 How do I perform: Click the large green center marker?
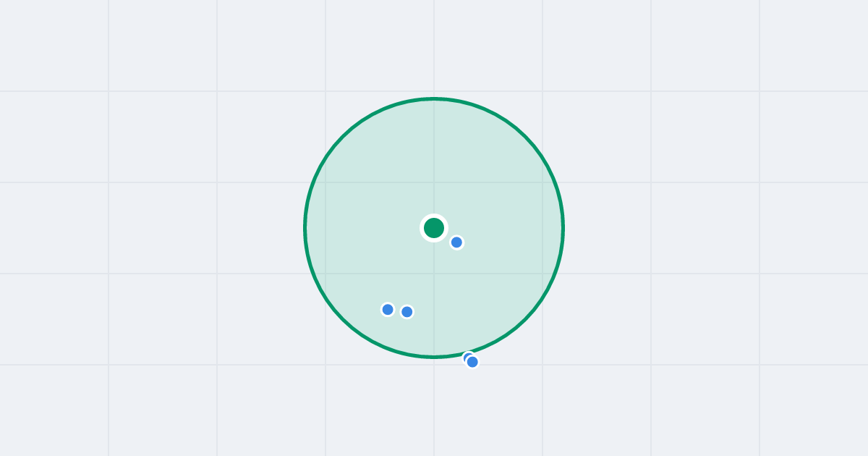434,228
